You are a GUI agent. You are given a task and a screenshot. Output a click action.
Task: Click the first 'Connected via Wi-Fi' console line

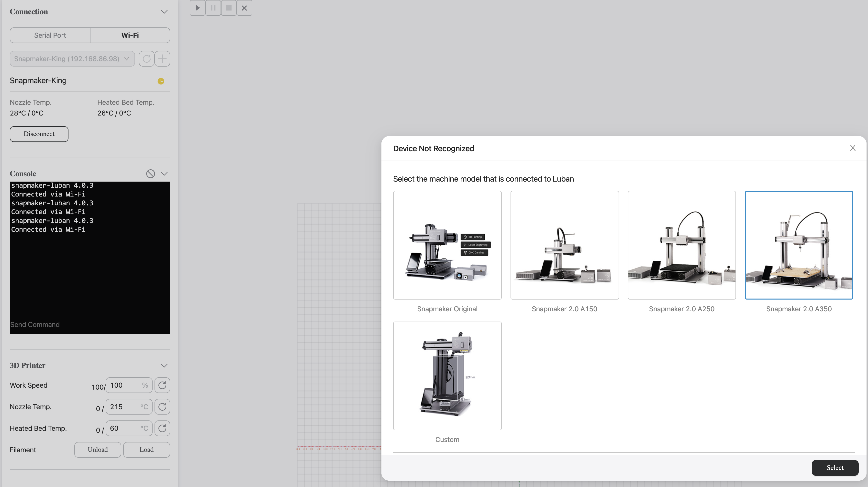tap(48, 194)
